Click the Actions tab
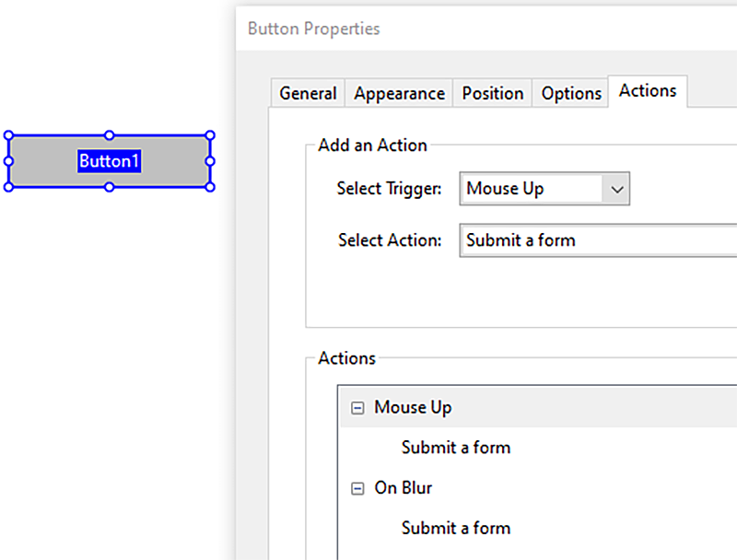The width and height of the screenshot is (737, 560). (648, 91)
